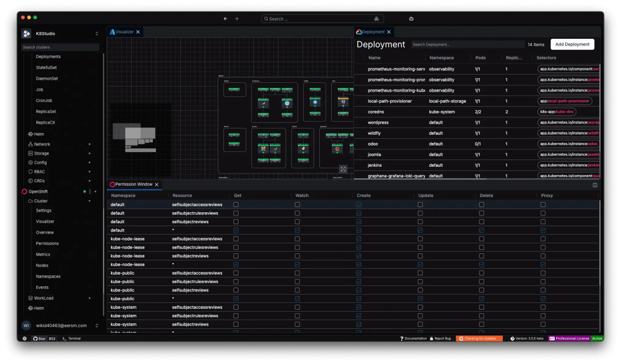Click the Config section icon
Screen dimensions: 621x364
(31, 163)
